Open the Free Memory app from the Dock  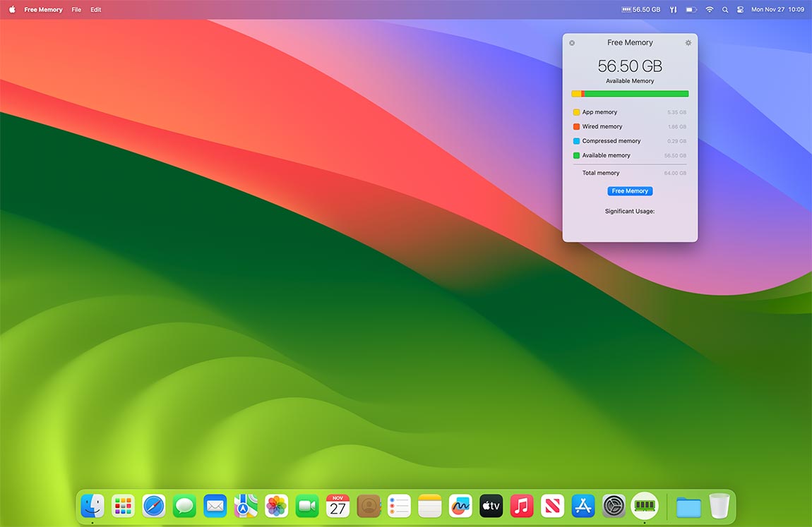pos(645,505)
